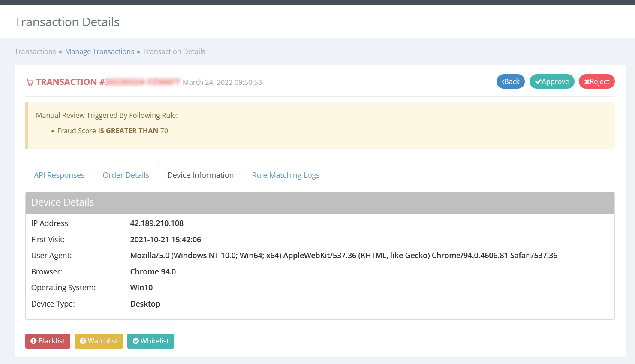Click the shield check icon on Whitelist button
This screenshot has height=364, width=635.
click(136, 341)
